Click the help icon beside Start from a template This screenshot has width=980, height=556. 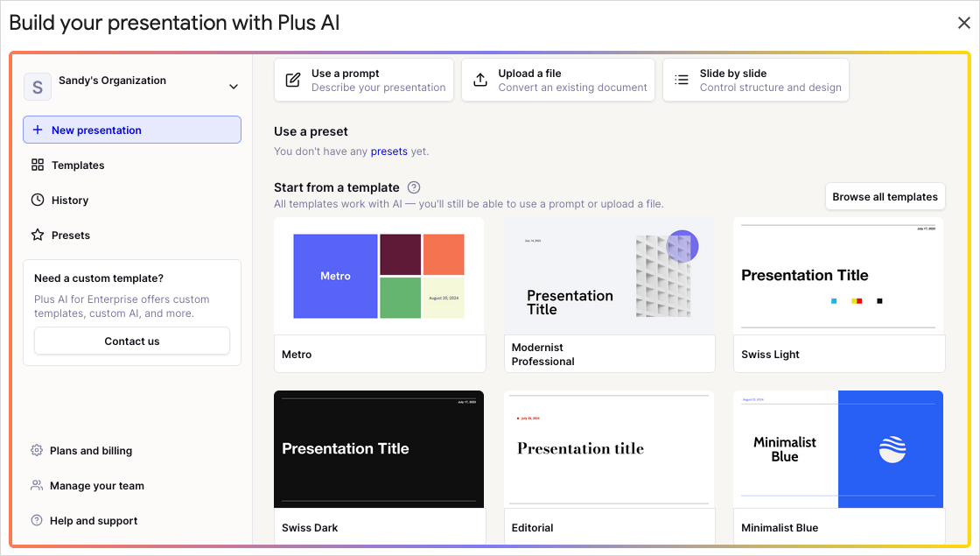click(x=414, y=187)
